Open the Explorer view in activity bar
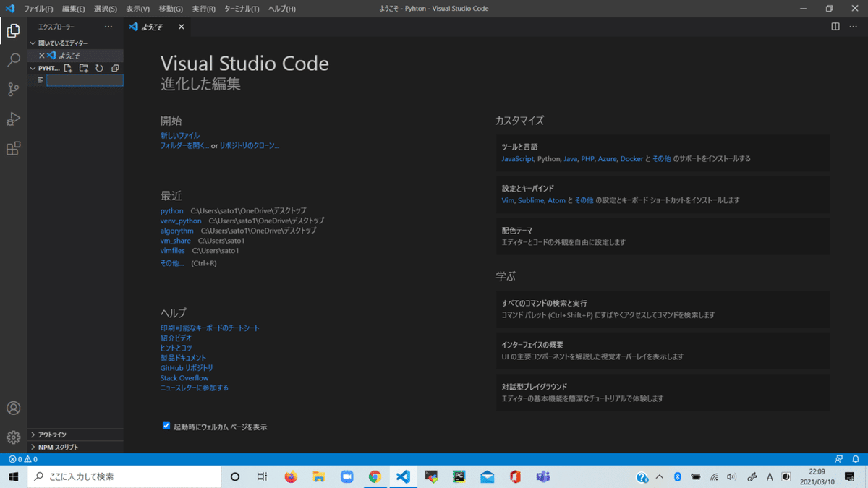The image size is (868, 488). pyautogui.click(x=13, y=30)
